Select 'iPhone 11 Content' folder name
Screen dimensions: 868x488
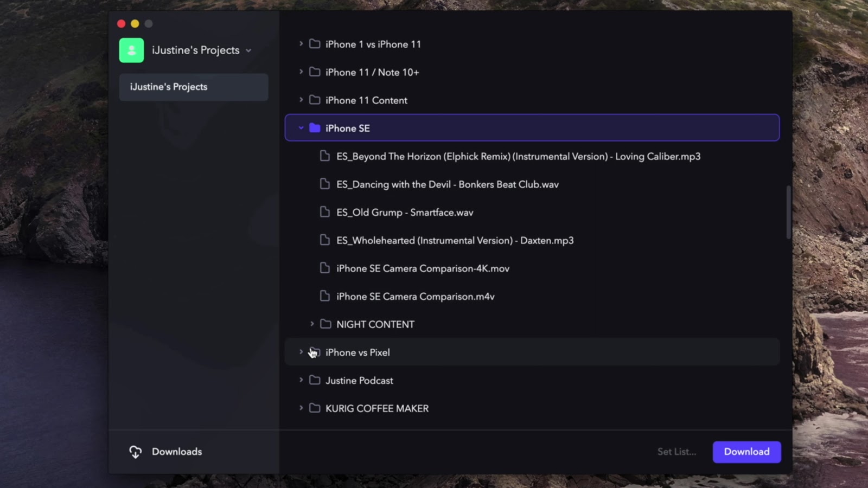pyautogui.click(x=366, y=100)
